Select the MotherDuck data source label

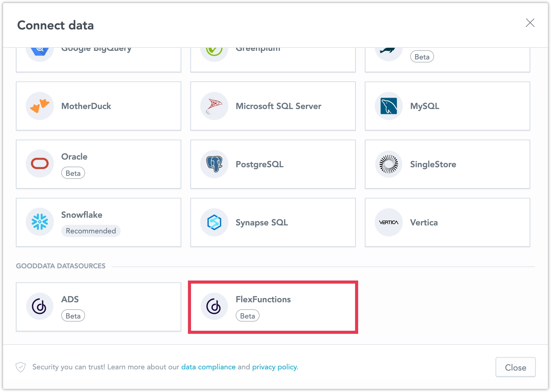[x=86, y=106]
